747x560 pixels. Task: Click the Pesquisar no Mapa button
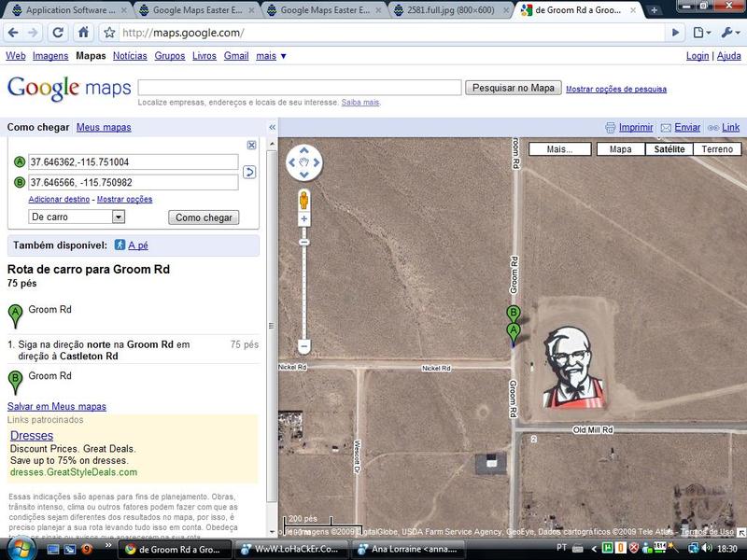pyautogui.click(x=514, y=88)
